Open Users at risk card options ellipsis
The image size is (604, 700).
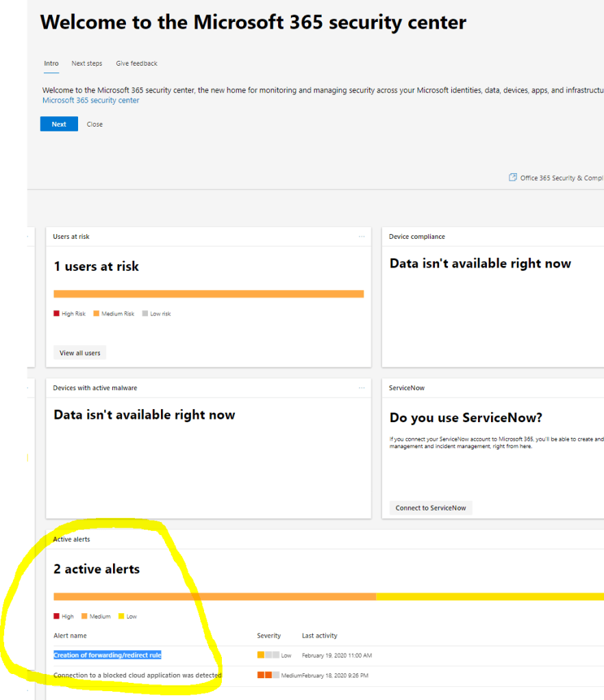[x=362, y=237]
